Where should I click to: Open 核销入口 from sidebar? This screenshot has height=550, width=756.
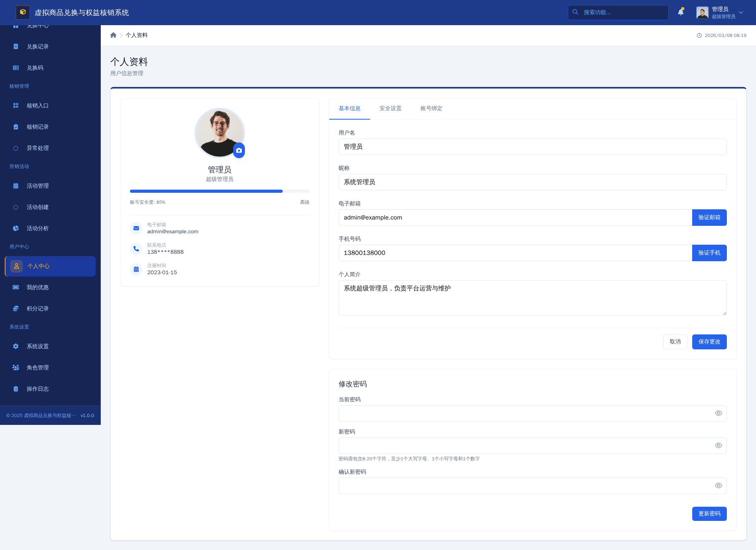tap(37, 105)
